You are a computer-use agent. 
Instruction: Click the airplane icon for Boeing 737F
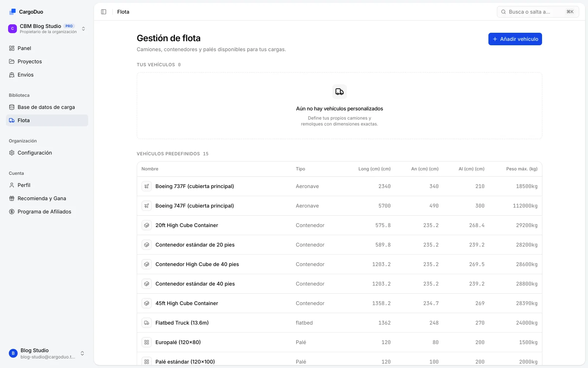tap(147, 186)
